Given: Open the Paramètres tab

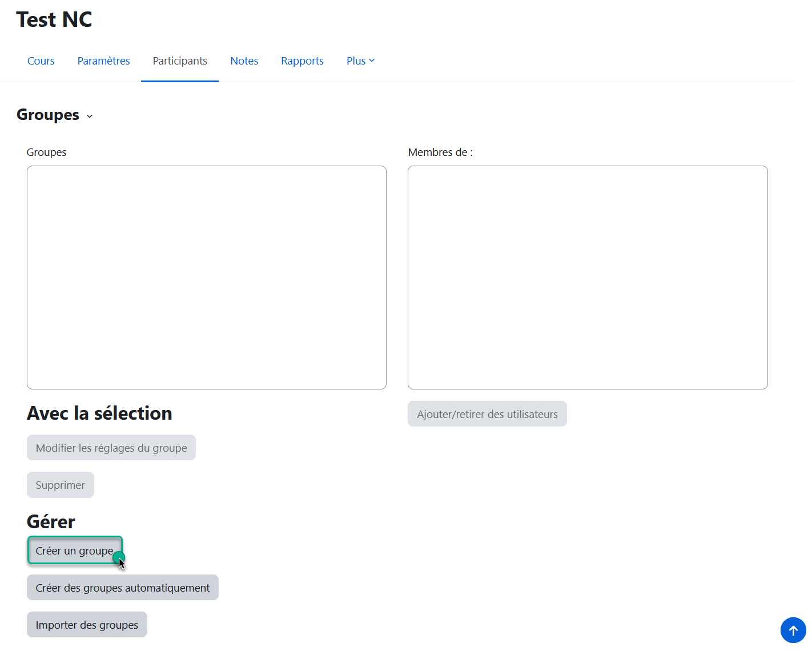Looking at the screenshot, I should [x=103, y=61].
